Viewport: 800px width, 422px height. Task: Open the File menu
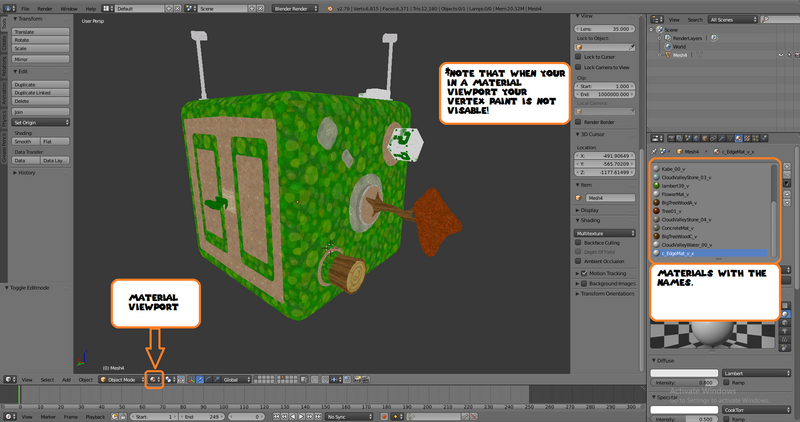click(25, 9)
